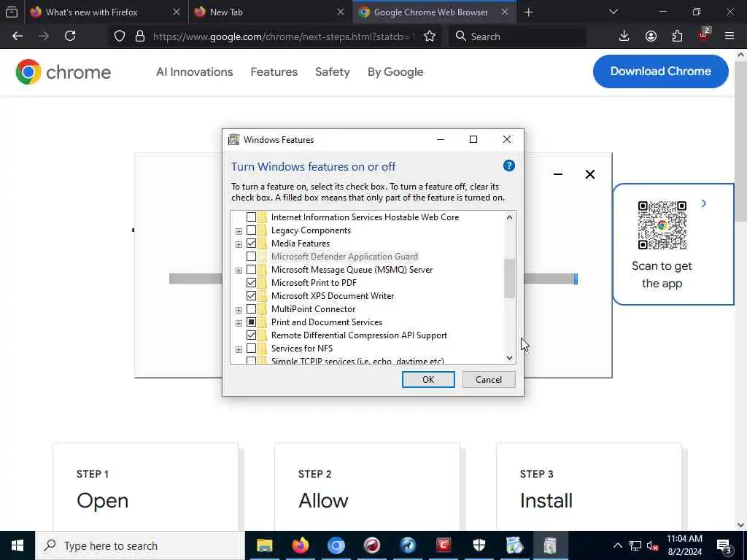Click the uBlock extension icon with badge
The image size is (747, 560).
(704, 35)
